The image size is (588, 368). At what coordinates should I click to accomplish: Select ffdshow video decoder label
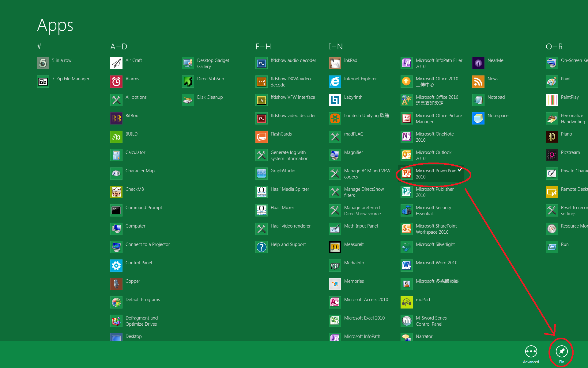(293, 116)
